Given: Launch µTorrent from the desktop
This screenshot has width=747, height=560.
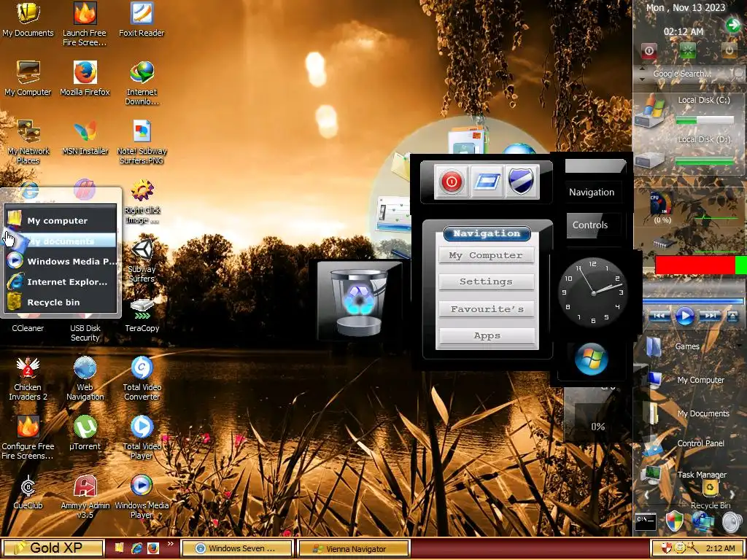Looking at the screenshot, I should [85, 433].
